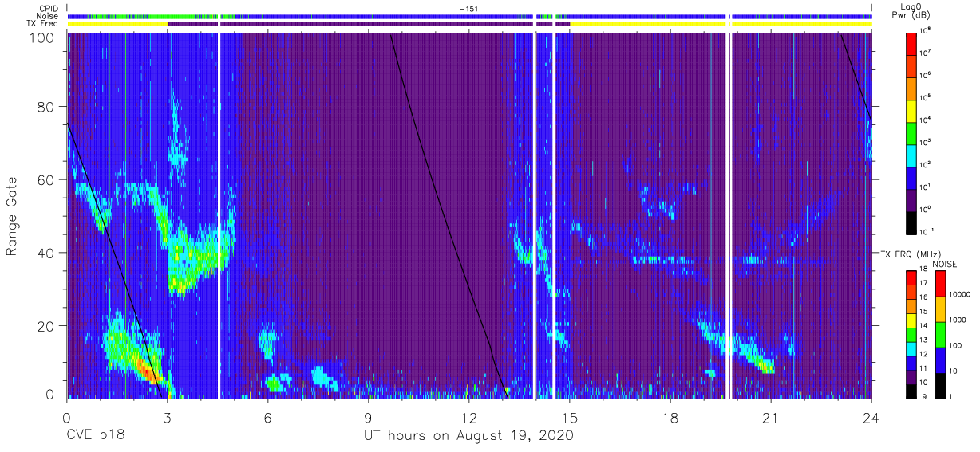The height and width of the screenshot is (452, 980).
Task: Pick the purple segment of TX FRQ colorbar
Action: pyautogui.click(x=911, y=375)
